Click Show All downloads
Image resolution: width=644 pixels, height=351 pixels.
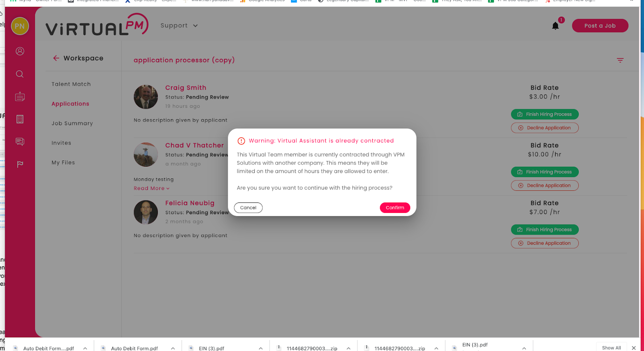[x=611, y=348]
